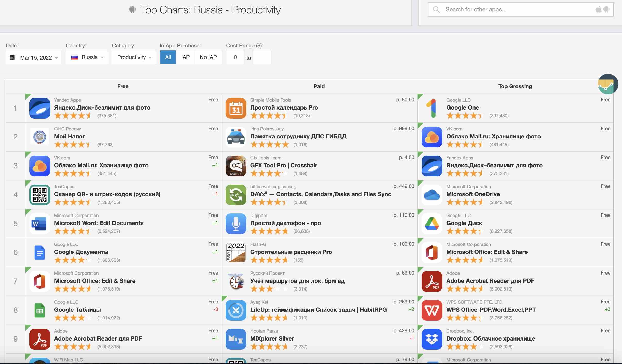Screen dimensions: 622x364
Task: Click the Google Диск app icon
Action: pos(432,224)
